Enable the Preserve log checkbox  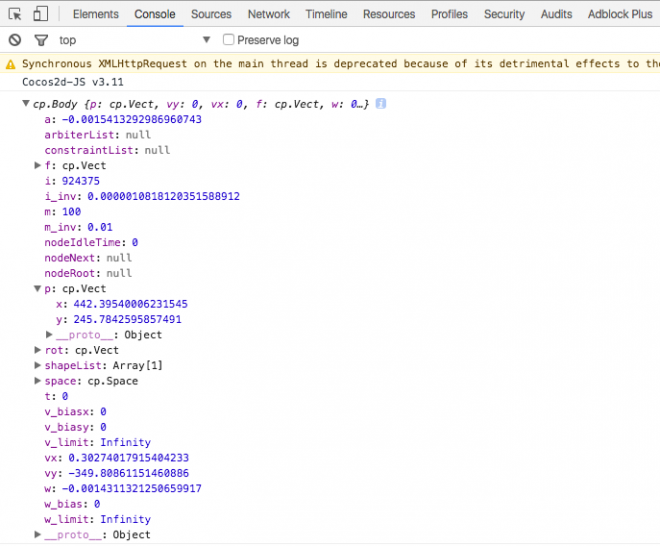coord(229,40)
